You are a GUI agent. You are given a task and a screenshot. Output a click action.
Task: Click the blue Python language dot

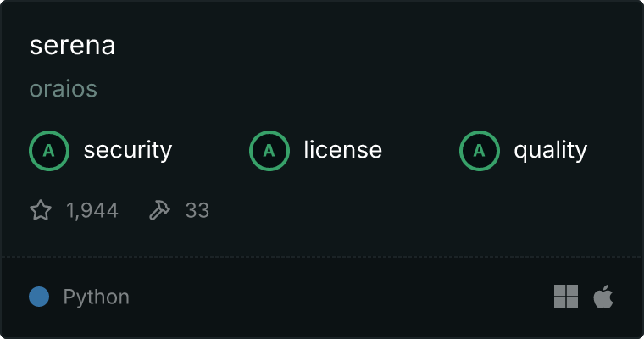[x=39, y=297]
